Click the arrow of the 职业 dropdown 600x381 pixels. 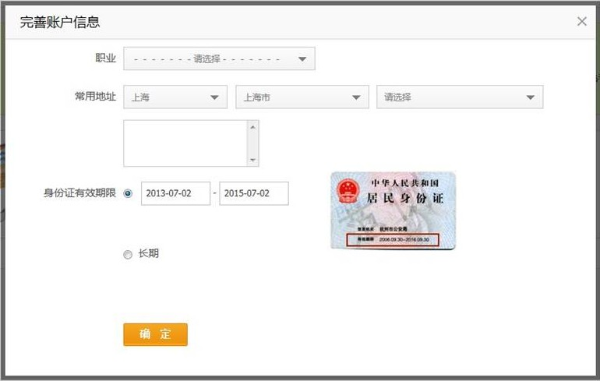click(x=302, y=59)
